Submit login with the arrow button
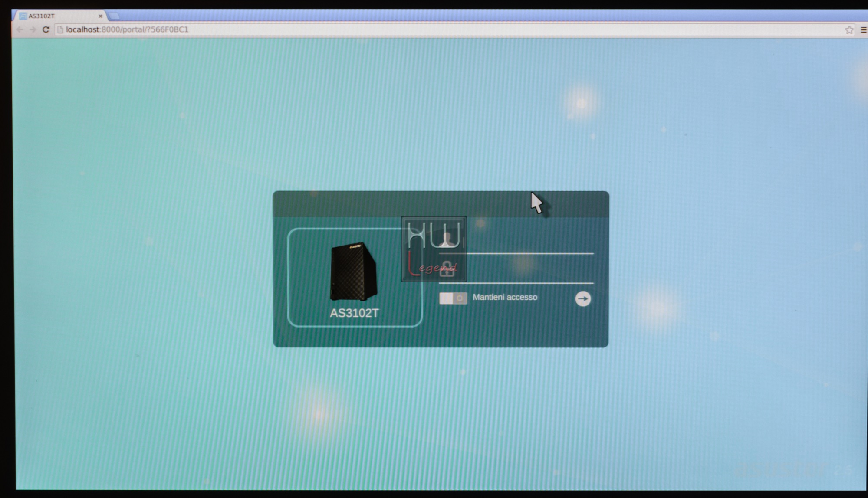This screenshot has width=868, height=498. [582, 298]
